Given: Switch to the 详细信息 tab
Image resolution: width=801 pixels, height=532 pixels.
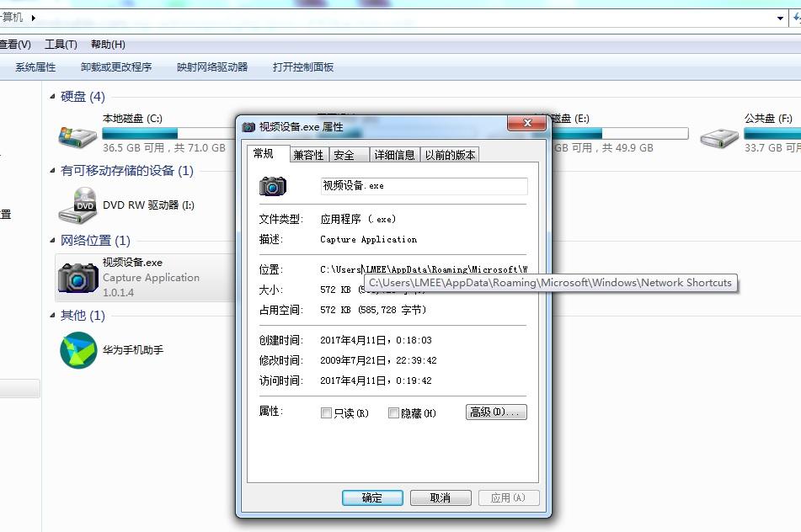Looking at the screenshot, I should point(394,155).
